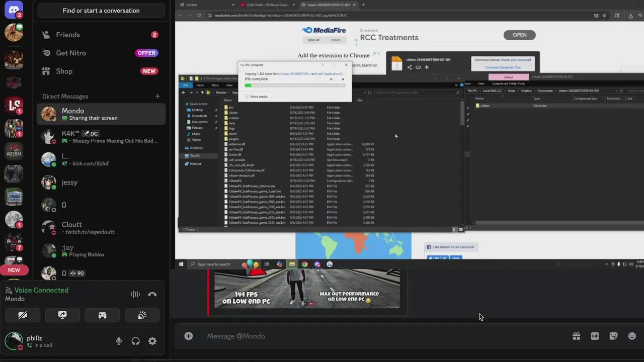This screenshot has height=362, width=644.
Task: Create a new DM with plus icon
Action: pos(157,96)
